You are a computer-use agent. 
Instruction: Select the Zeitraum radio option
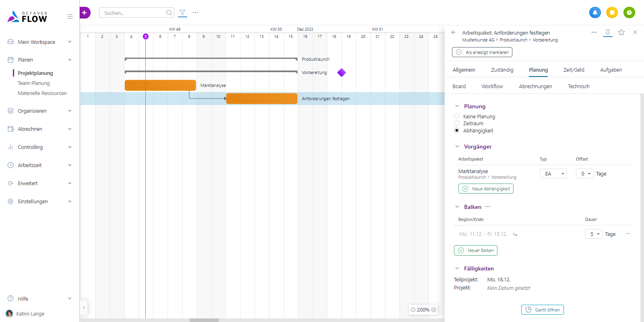click(x=456, y=123)
